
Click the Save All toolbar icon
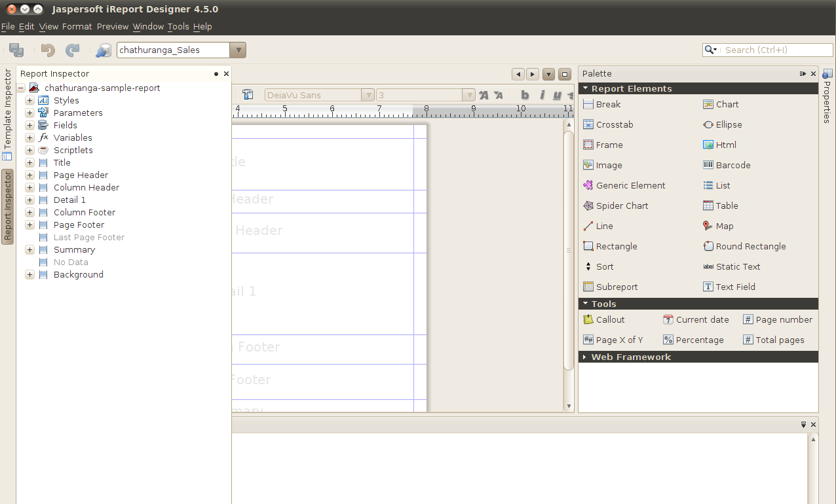coord(16,50)
